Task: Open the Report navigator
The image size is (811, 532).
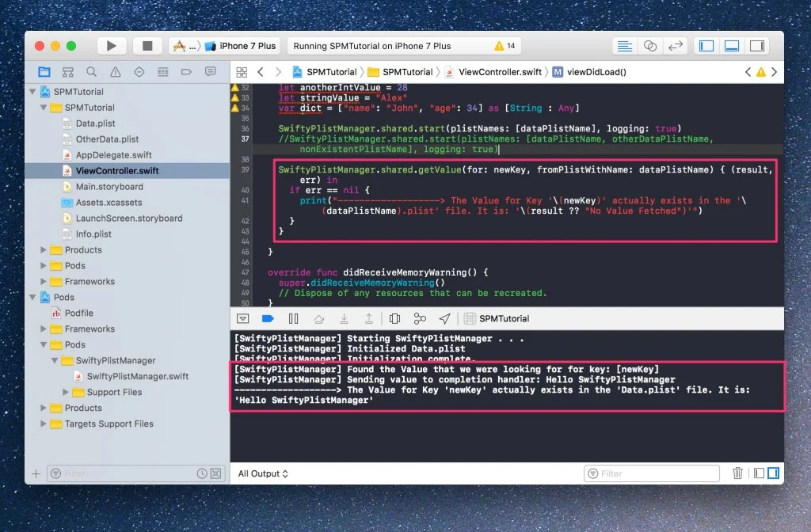Action: pos(210,72)
